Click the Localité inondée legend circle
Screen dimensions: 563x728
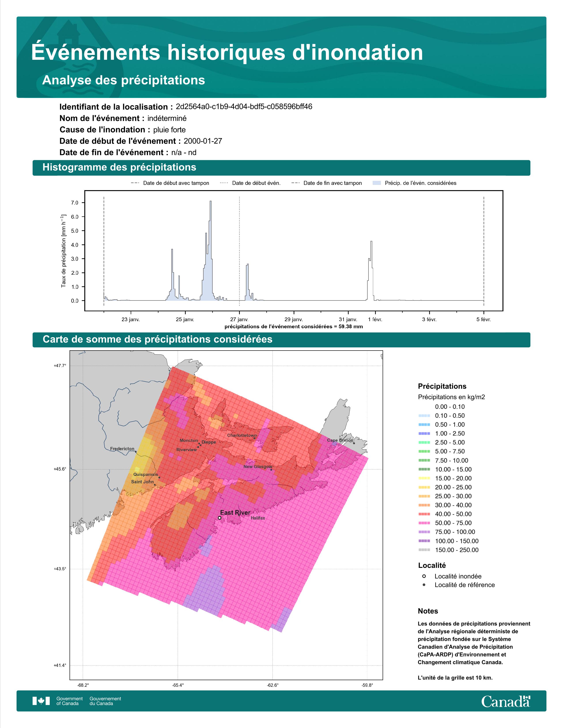click(424, 576)
